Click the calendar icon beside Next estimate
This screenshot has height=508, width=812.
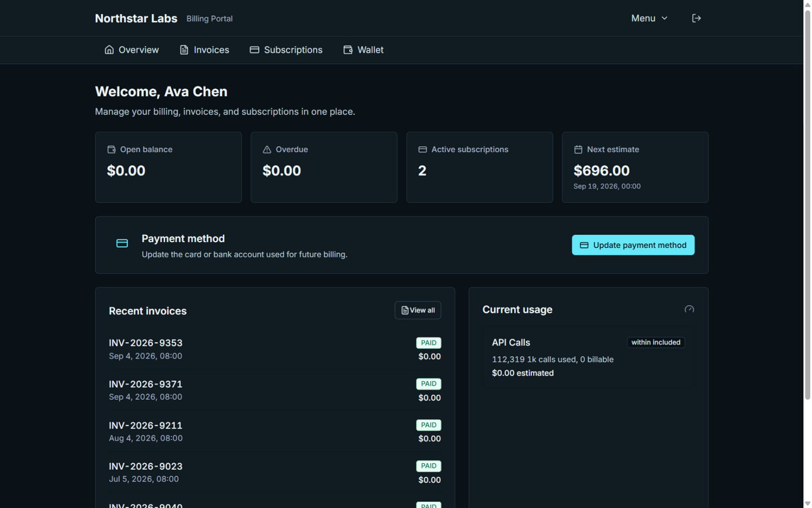(x=578, y=150)
